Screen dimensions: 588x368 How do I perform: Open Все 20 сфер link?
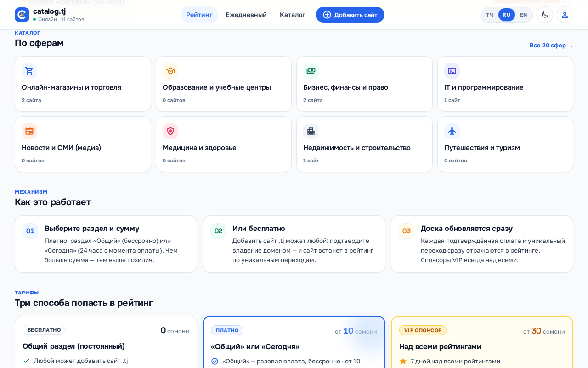pyautogui.click(x=551, y=45)
